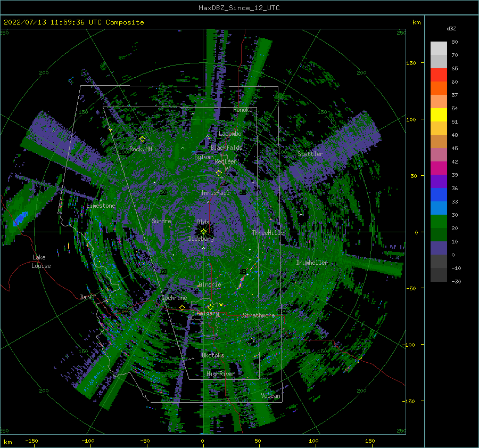The image size is (479, 448).
Task: Click the Limestone label
Action: coord(101,206)
